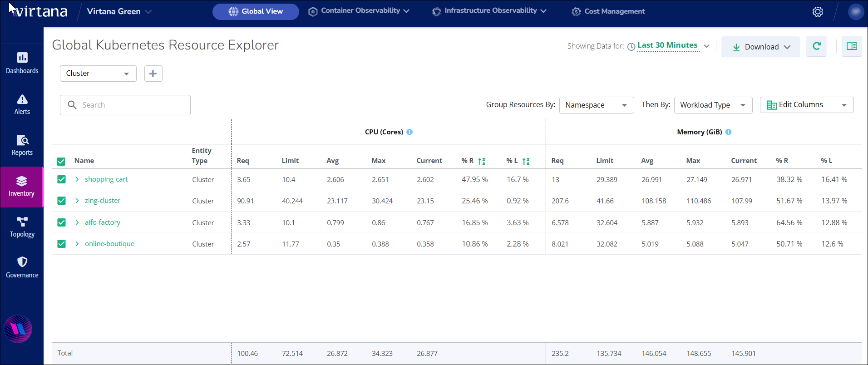This screenshot has width=868, height=365.
Task: Click the Download button
Action: click(761, 47)
